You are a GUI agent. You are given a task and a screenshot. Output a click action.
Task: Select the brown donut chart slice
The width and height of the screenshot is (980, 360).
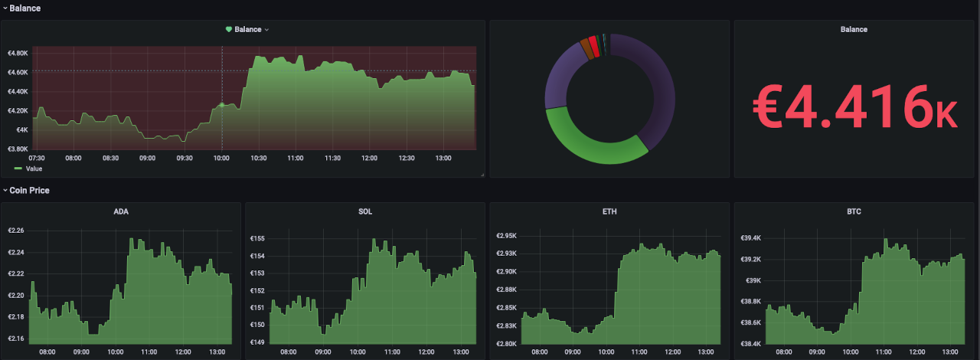point(586,47)
